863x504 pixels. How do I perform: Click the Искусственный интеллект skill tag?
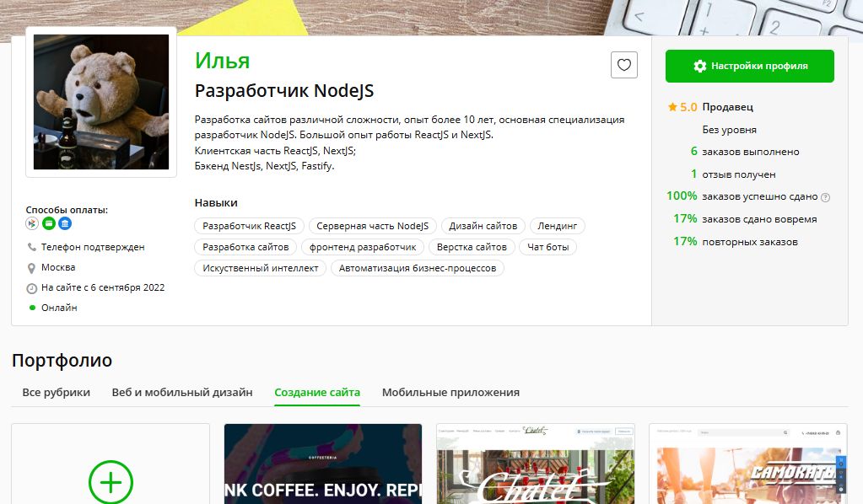point(261,268)
